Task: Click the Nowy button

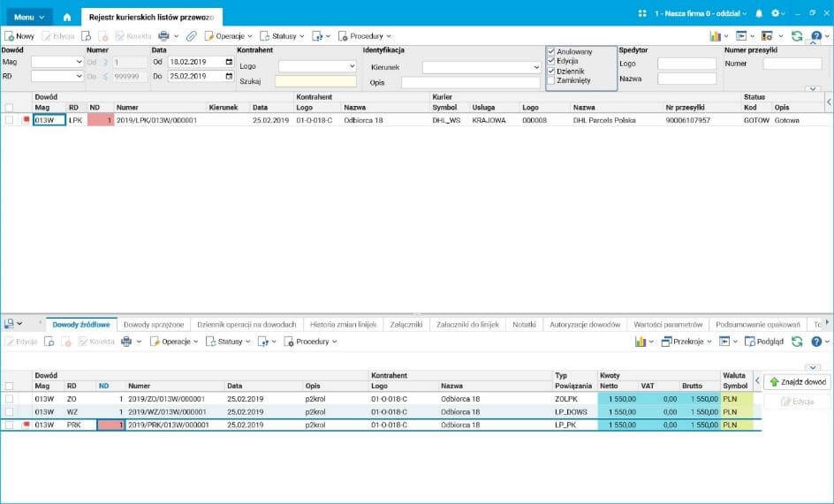Action: (19, 36)
